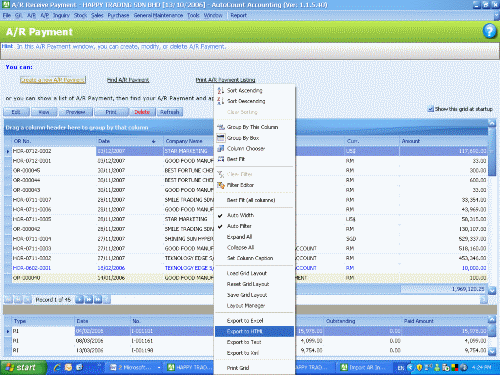
Task: Click the Outstanding column header
Action: point(363,321)
